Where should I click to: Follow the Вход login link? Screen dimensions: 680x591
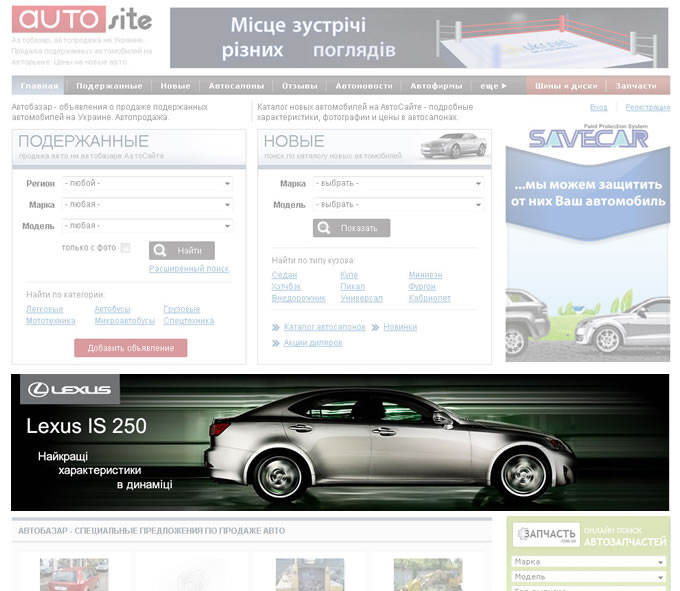tap(598, 108)
